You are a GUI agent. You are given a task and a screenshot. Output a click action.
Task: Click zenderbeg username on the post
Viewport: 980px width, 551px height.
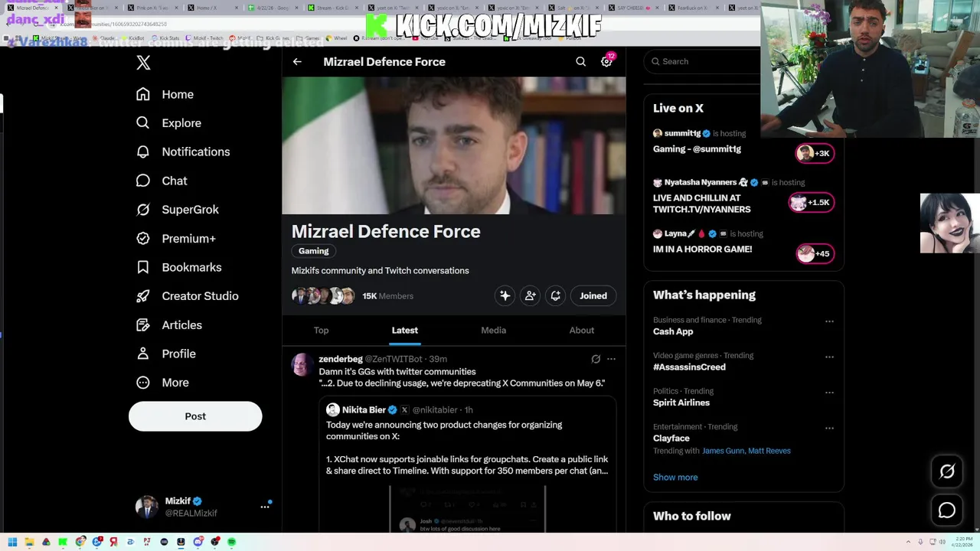(x=341, y=359)
